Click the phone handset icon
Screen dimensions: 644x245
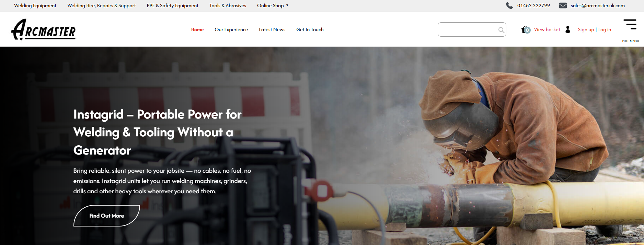(509, 5)
